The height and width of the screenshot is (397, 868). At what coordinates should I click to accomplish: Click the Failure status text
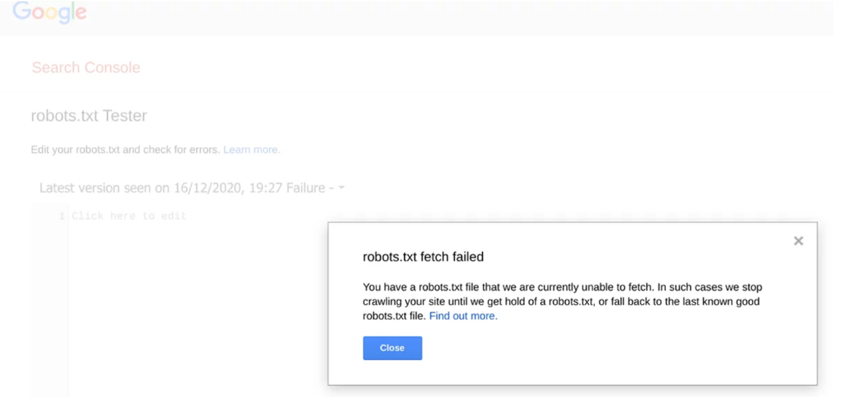pos(305,188)
